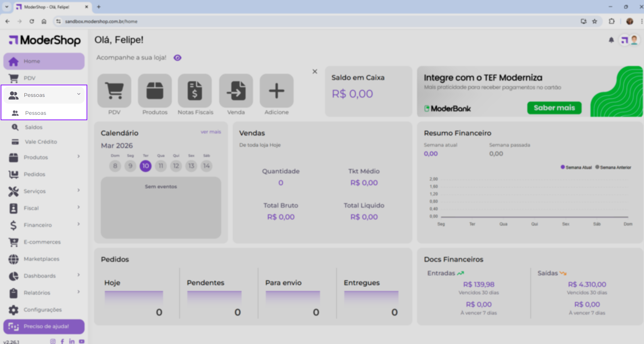Open the Produtos shortcut box icon
Image resolution: width=644 pixels, height=344 pixels.
(x=155, y=91)
